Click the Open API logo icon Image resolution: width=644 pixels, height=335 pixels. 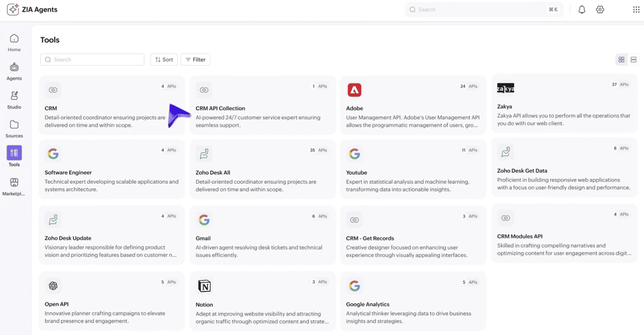point(53,286)
